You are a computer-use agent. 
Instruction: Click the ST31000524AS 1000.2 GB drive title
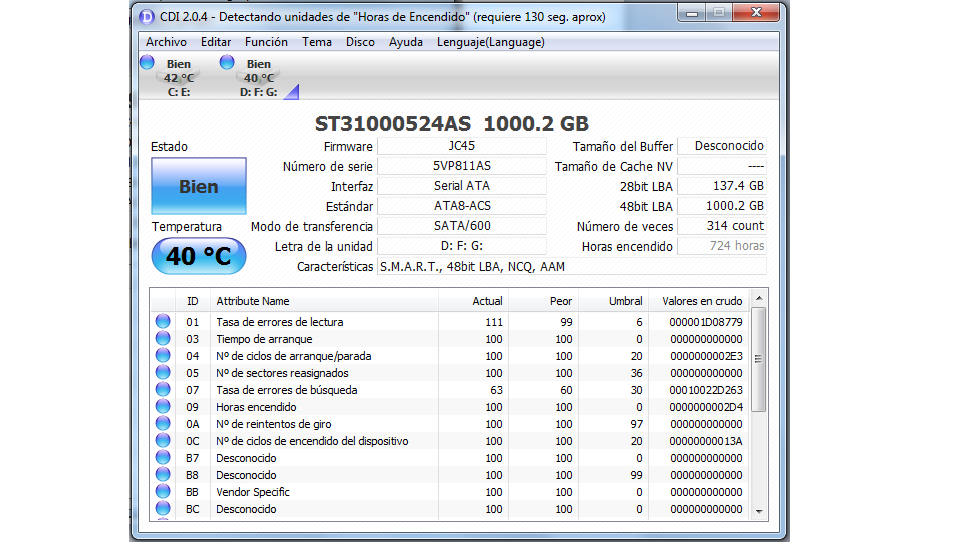[x=451, y=124]
